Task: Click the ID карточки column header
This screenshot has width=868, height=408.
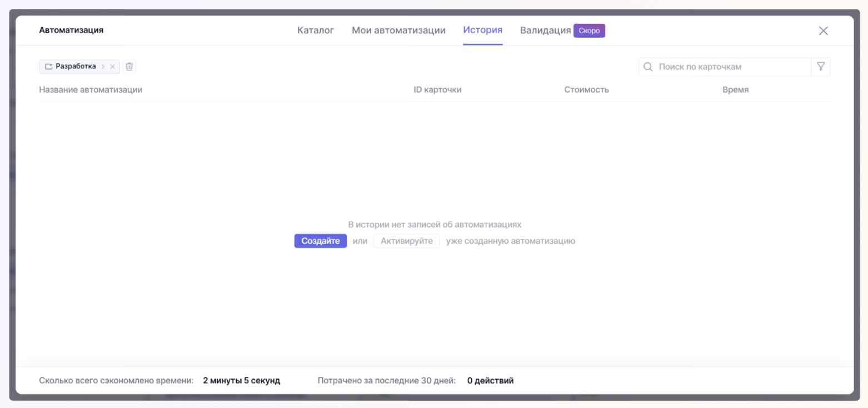Action: pyautogui.click(x=437, y=89)
